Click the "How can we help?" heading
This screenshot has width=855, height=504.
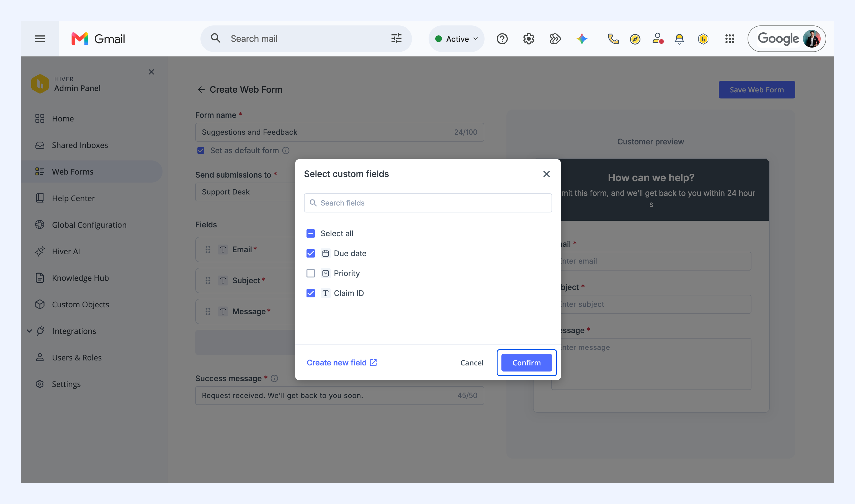[651, 178]
